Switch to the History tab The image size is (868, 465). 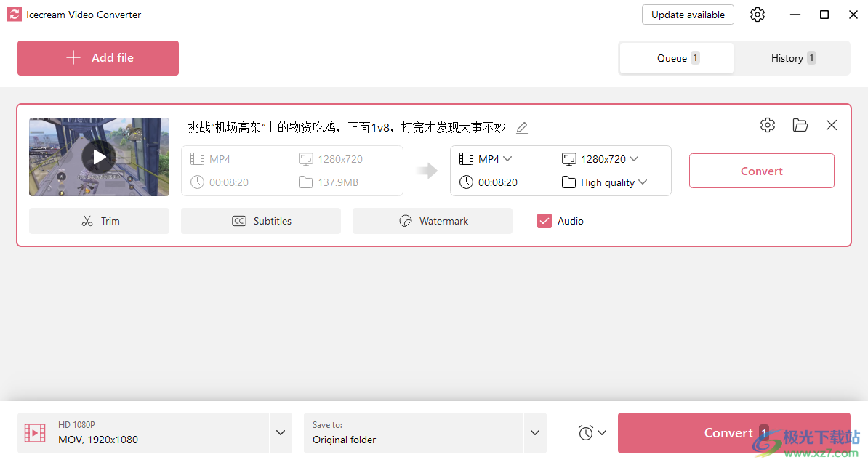tap(792, 57)
